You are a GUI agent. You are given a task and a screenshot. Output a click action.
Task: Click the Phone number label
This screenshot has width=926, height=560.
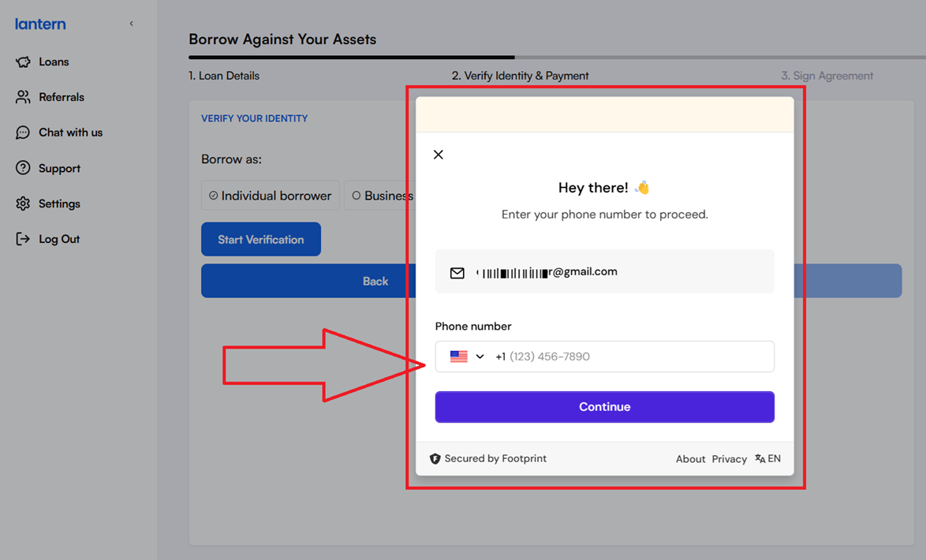coord(473,326)
